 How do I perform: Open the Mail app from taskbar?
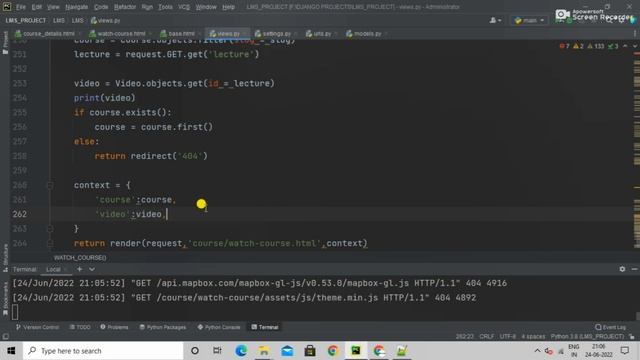(x=287, y=351)
